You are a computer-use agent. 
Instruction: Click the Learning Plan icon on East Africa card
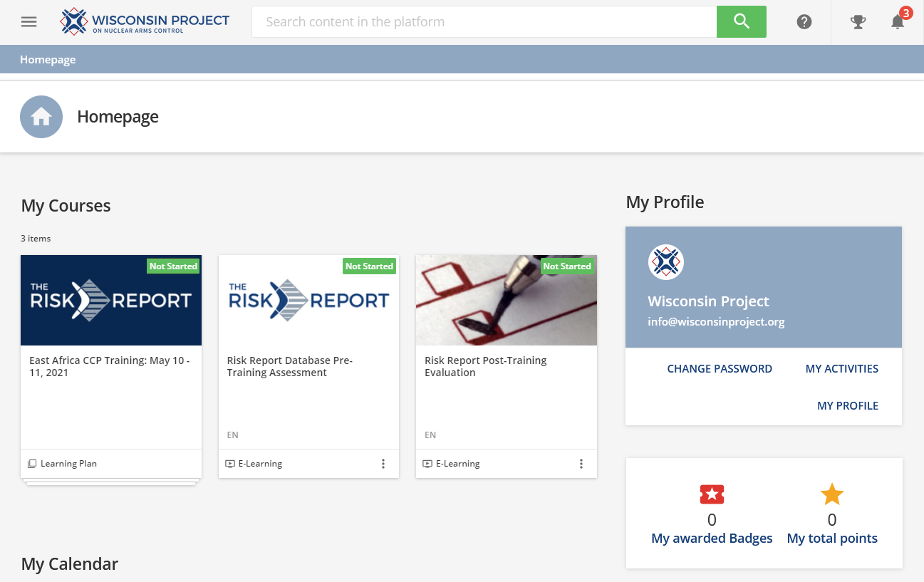click(x=32, y=464)
